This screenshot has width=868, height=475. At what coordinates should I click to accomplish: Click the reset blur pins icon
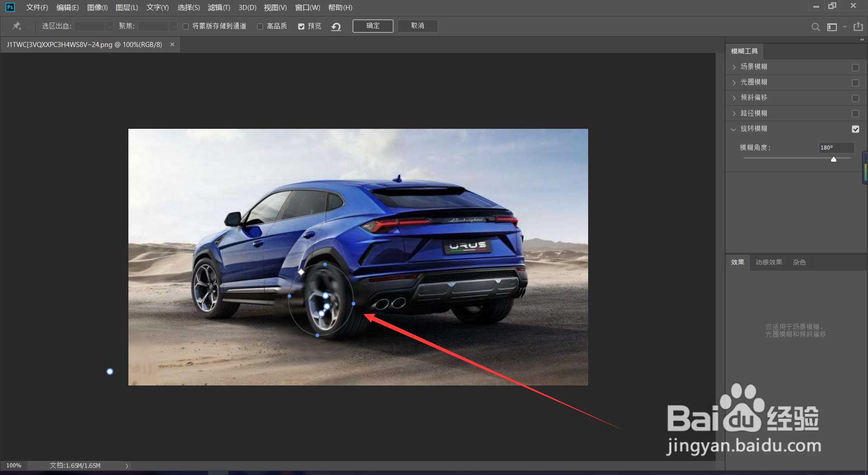click(x=336, y=27)
